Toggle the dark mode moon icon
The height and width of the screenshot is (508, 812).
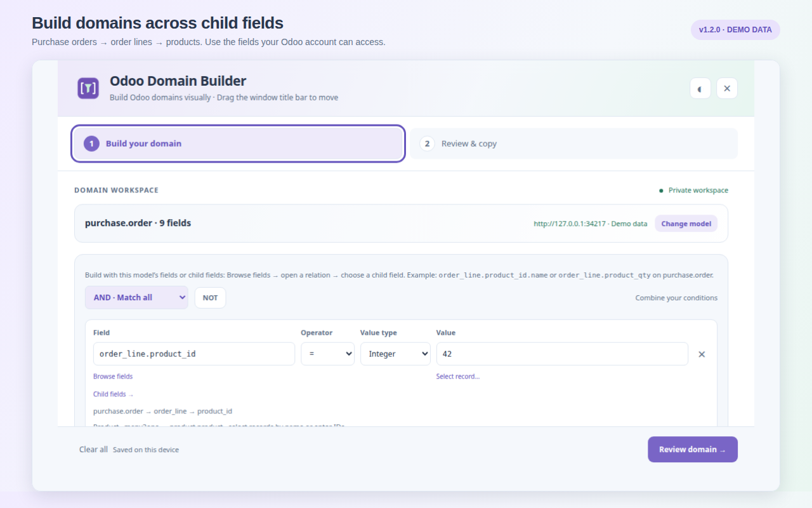(x=700, y=88)
